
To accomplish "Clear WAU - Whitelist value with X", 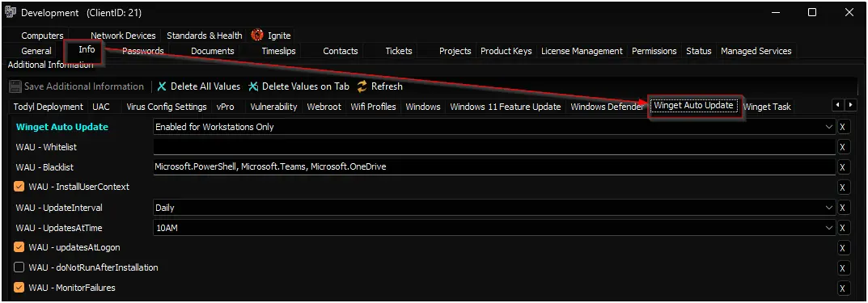I will (x=842, y=146).
